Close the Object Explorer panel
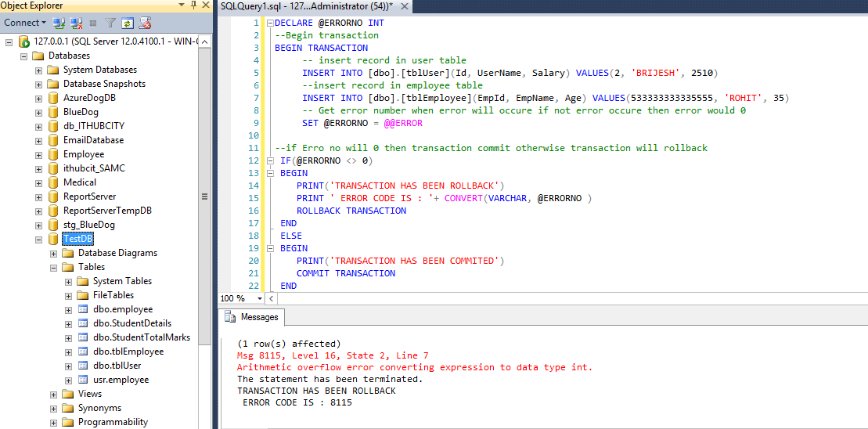Image resolution: width=868 pixels, height=429 pixels. click(205, 5)
